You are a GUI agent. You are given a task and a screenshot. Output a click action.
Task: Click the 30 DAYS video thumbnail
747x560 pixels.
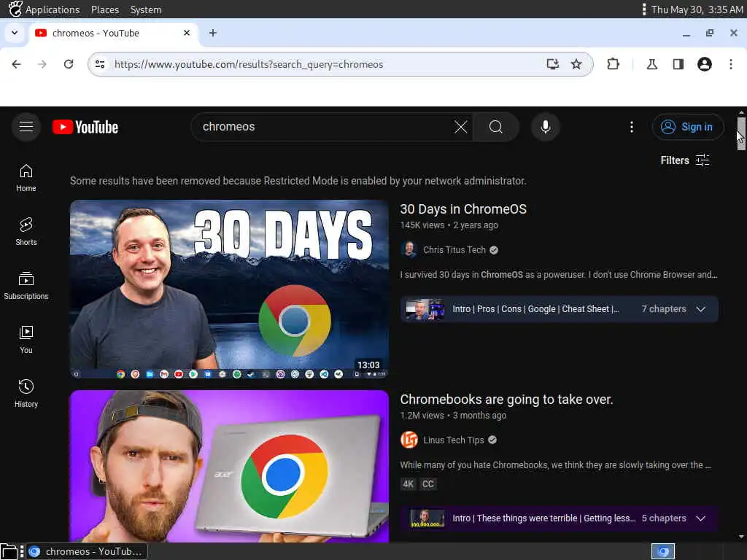[229, 289]
